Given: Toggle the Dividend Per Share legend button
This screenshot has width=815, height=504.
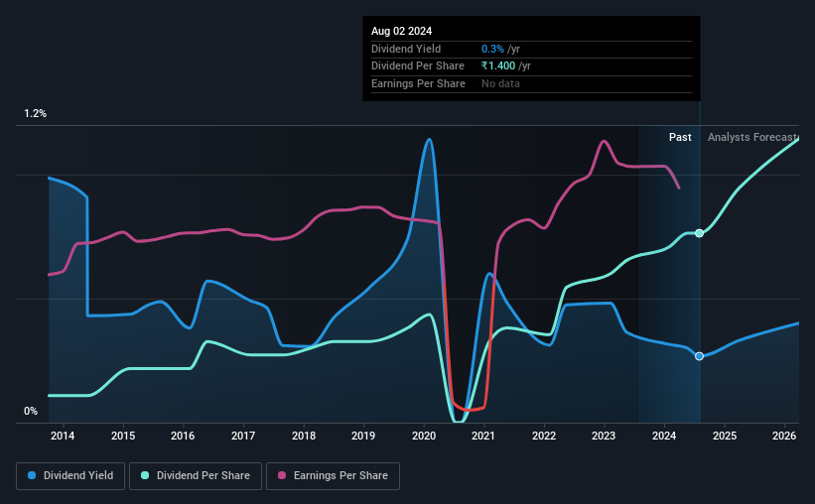Looking at the screenshot, I should coord(196,476).
